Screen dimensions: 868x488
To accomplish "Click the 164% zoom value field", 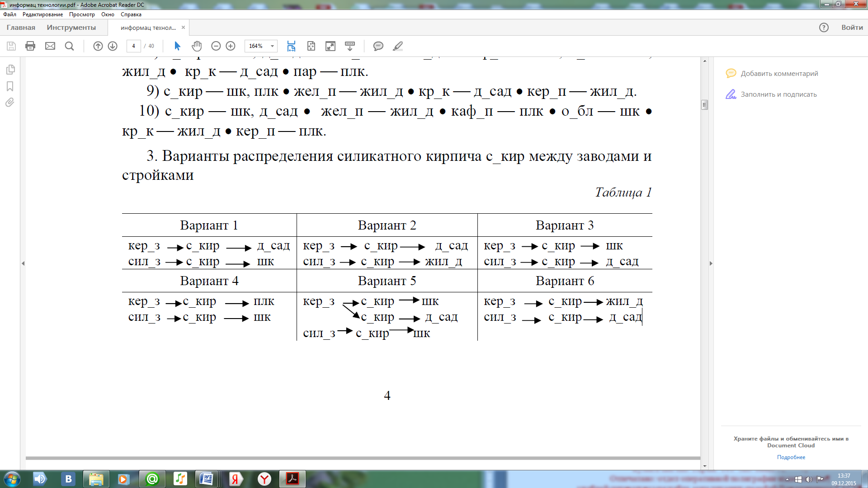I will pos(256,46).
